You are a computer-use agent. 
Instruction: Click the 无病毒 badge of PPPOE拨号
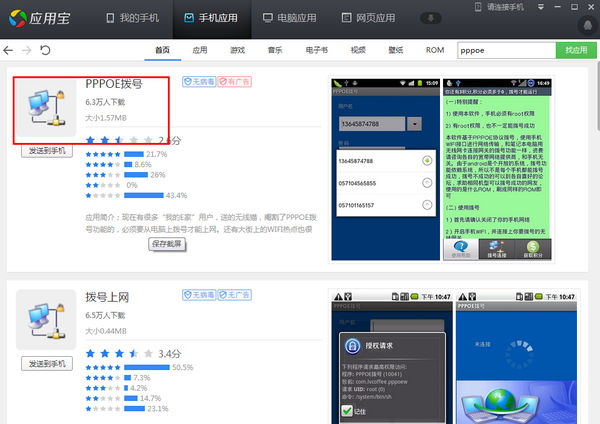199,82
